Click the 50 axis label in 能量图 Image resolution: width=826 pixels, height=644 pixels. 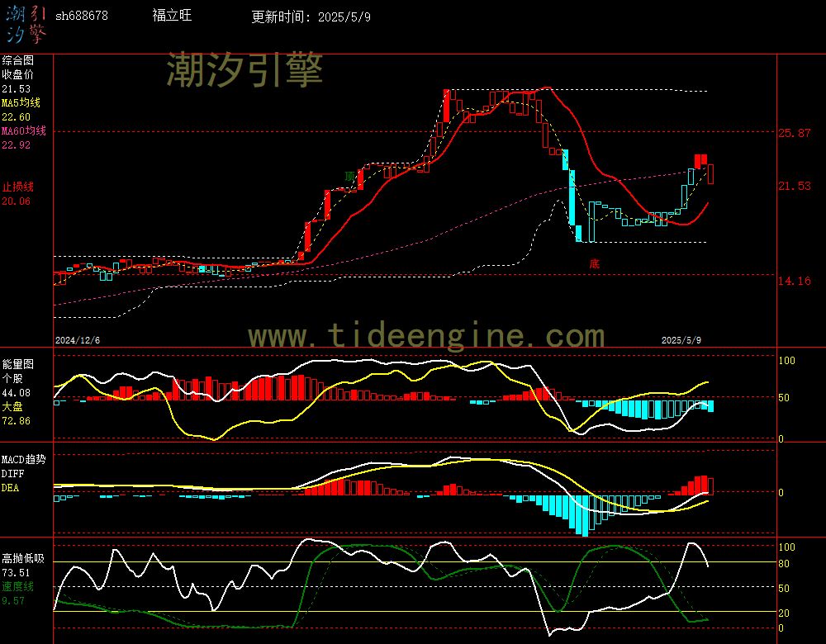[784, 398]
